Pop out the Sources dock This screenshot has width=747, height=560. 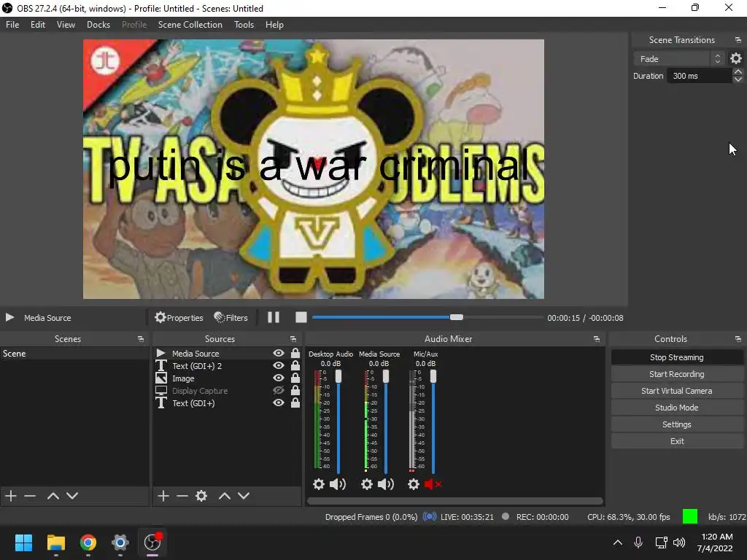(x=293, y=339)
